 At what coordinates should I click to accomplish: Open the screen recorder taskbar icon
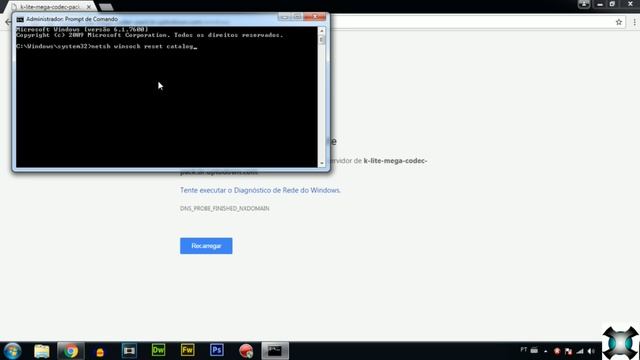click(x=129, y=351)
